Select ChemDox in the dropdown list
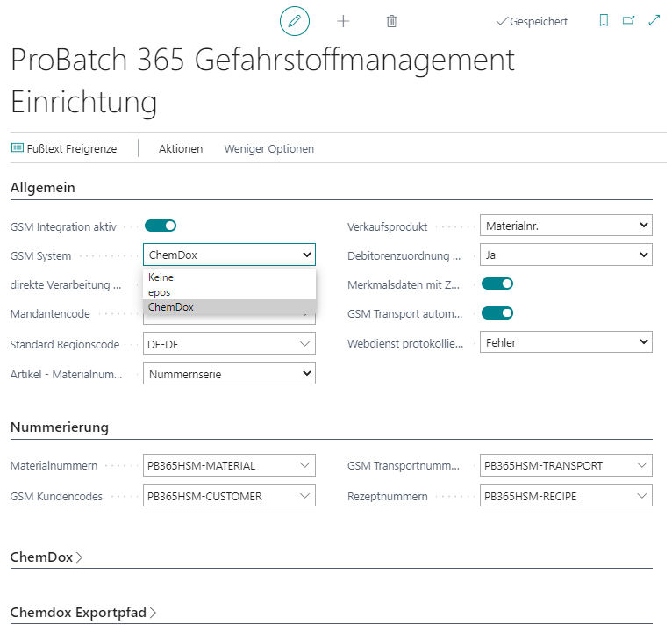The image size is (672, 632). tap(229, 307)
